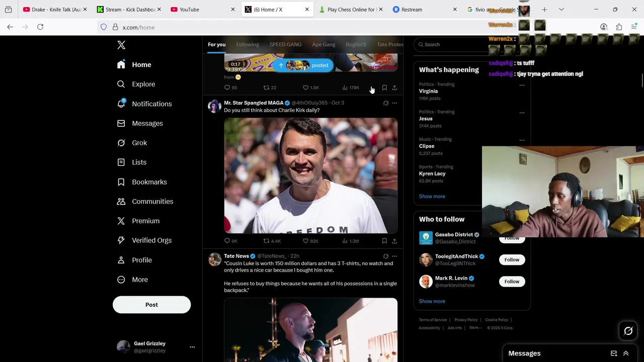
Task: Open Grok action on Tate News post
Action: [x=386, y=256]
